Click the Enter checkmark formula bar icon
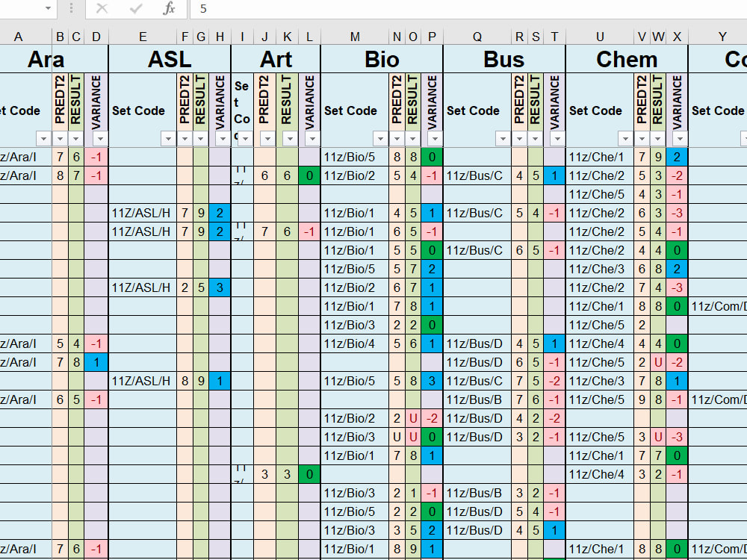Screen dimensions: 747x560 [136, 8]
